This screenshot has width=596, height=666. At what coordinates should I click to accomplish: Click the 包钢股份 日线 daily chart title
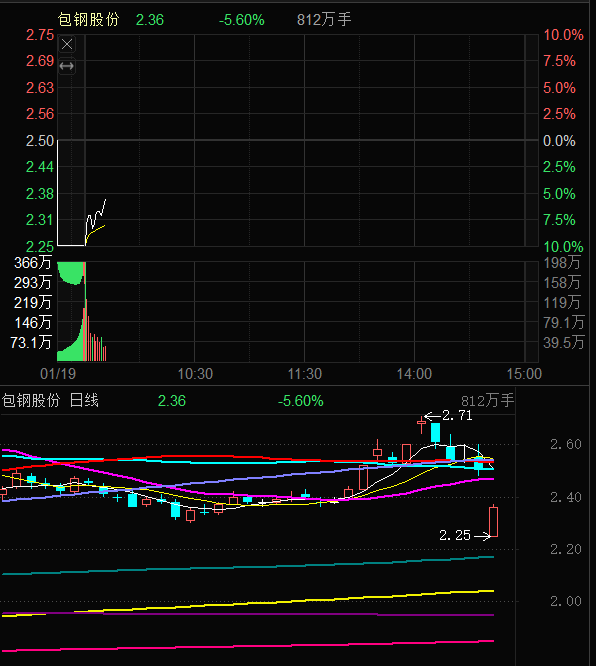tap(50, 401)
